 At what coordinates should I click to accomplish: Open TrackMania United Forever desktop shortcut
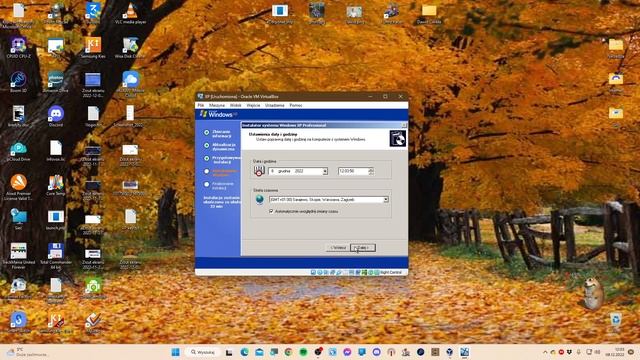point(18,256)
